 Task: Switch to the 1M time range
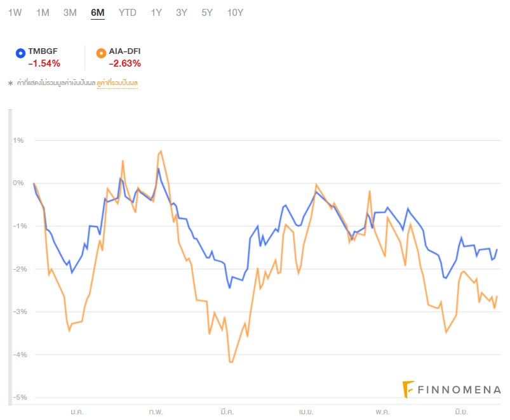pos(43,13)
